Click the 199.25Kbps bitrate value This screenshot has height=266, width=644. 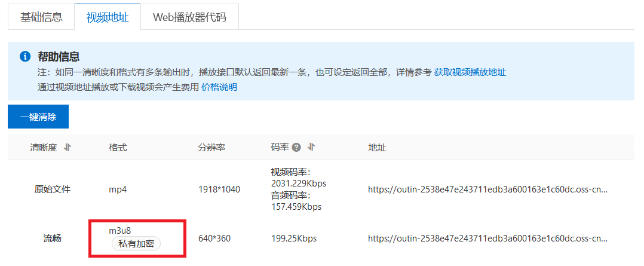tap(294, 239)
